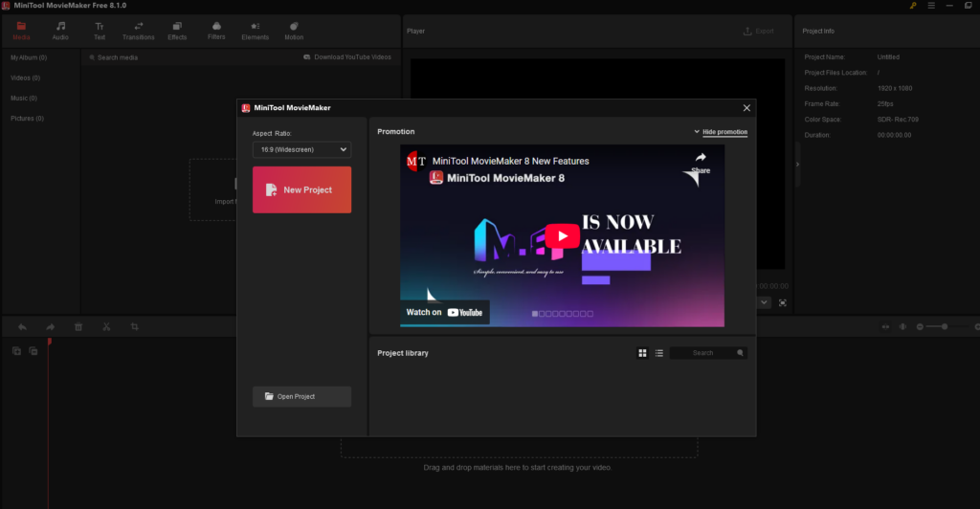Click the Crop icon in timeline toolbar

[x=134, y=326]
